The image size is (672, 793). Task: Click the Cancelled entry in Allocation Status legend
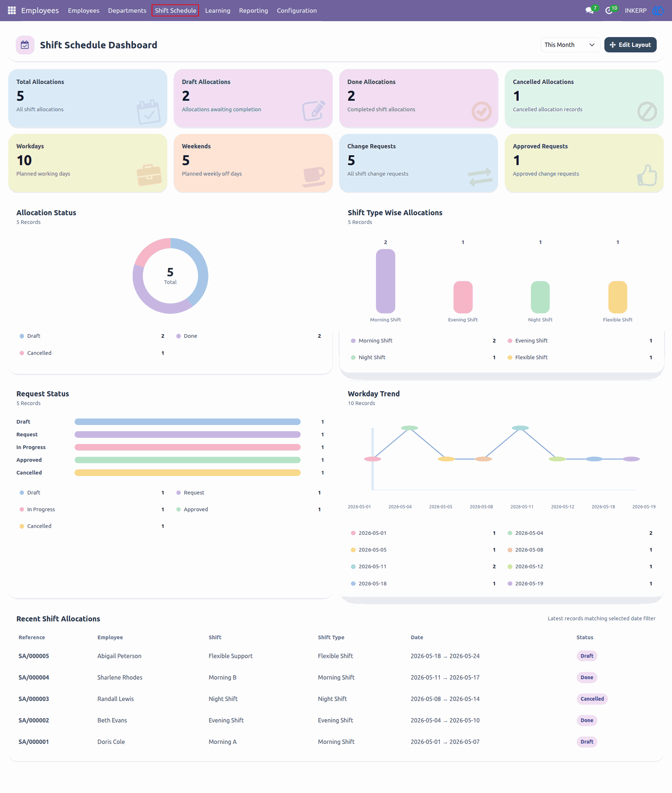coord(92,353)
